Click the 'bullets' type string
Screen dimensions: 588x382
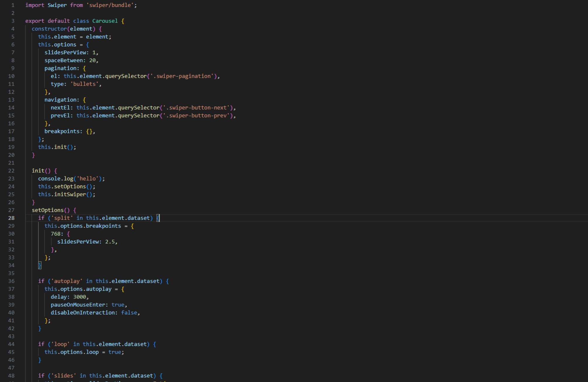(x=85, y=84)
